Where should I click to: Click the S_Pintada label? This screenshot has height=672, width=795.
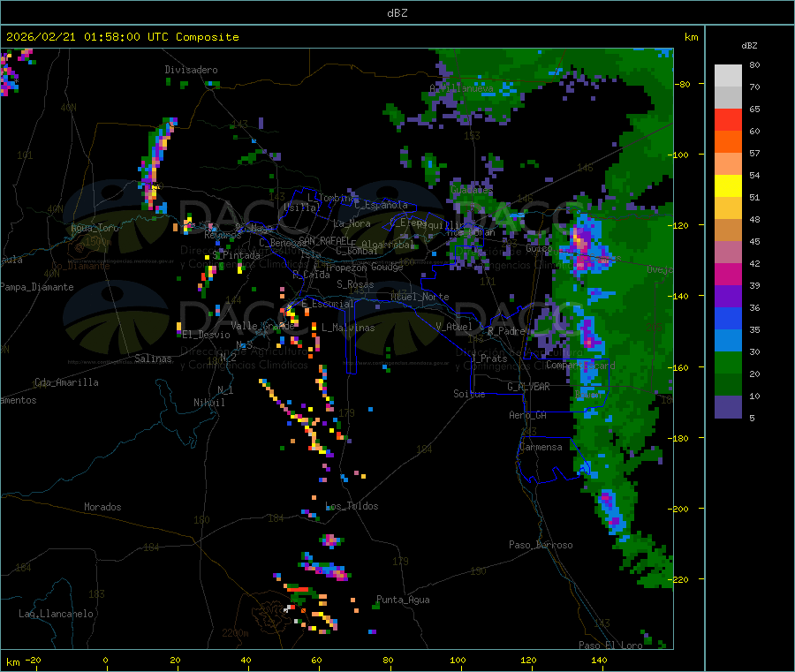(x=236, y=255)
